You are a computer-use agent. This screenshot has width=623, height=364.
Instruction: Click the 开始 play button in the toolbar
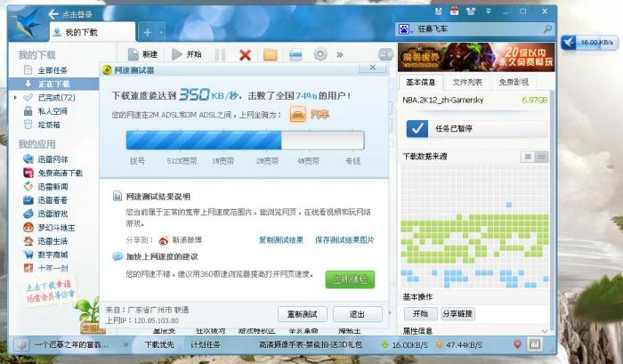tap(186, 54)
